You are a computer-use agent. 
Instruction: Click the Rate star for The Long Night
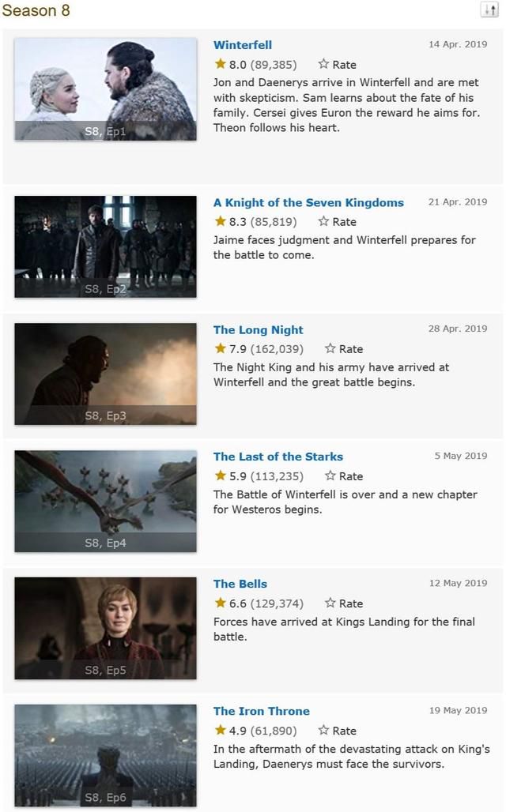point(330,348)
